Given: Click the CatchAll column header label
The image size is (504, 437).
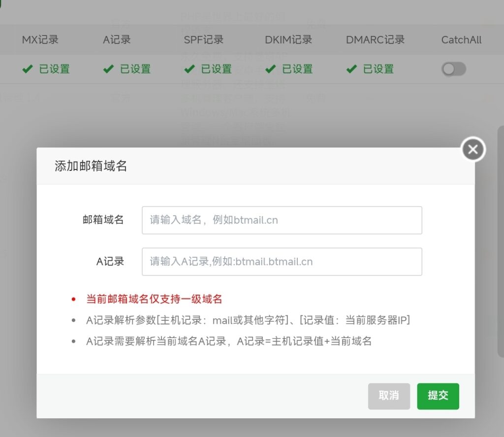Looking at the screenshot, I should 461,40.
